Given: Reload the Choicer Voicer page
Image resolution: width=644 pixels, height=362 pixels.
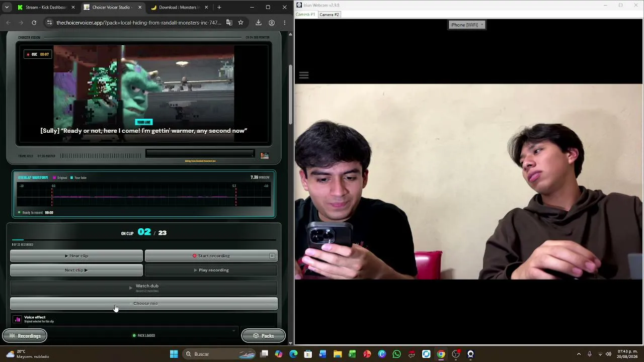Looking at the screenshot, I should point(34,23).
